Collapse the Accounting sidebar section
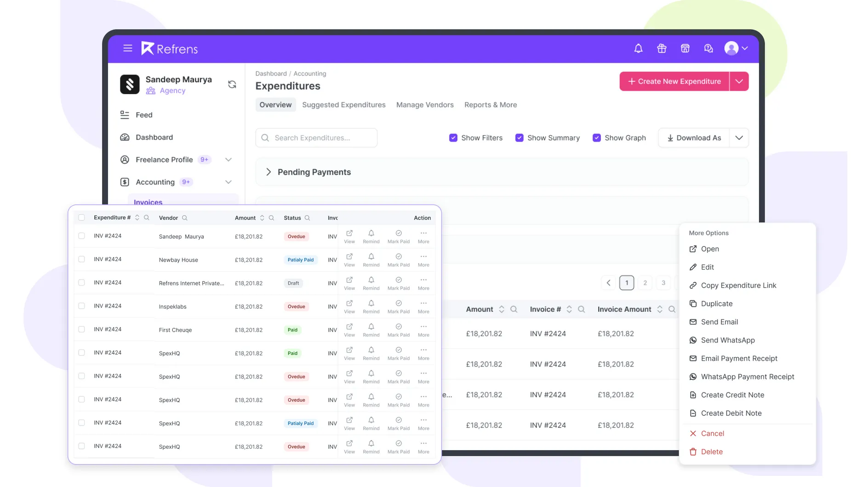The image size is (868, 487). tap(228, 182)
